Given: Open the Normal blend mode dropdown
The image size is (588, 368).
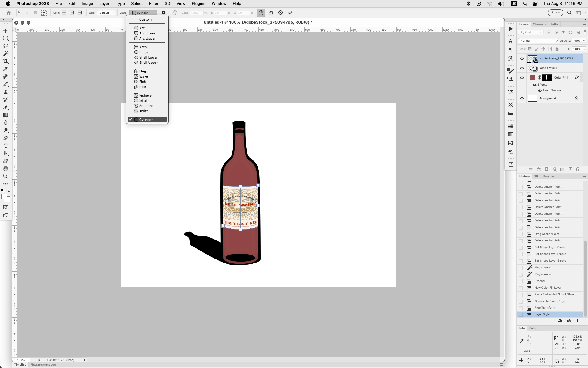Looking at the screenshot, I should coord(538,41).
